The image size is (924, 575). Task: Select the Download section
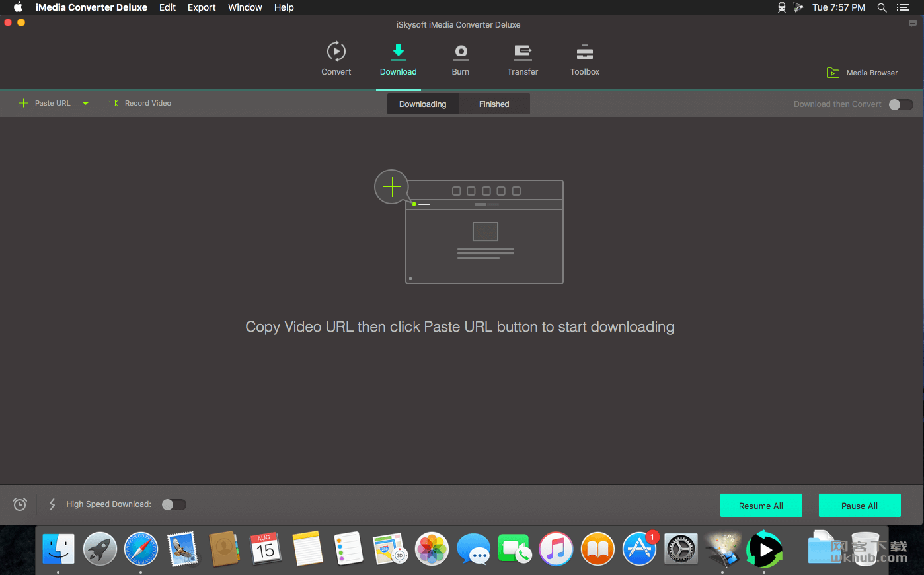pos(398,59)
